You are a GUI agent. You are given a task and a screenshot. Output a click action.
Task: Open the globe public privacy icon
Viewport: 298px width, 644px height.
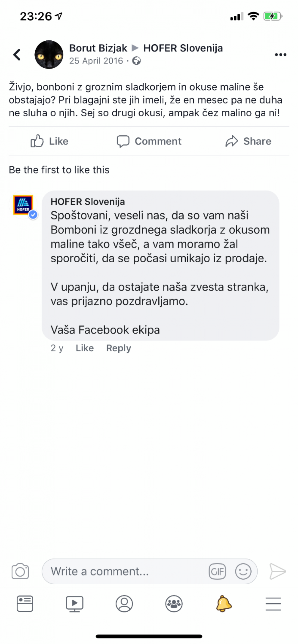tap(136, 61)
